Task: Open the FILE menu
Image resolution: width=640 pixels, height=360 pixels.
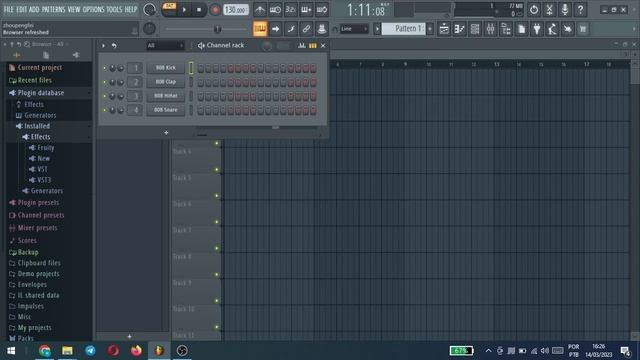Action: [9, 9]
